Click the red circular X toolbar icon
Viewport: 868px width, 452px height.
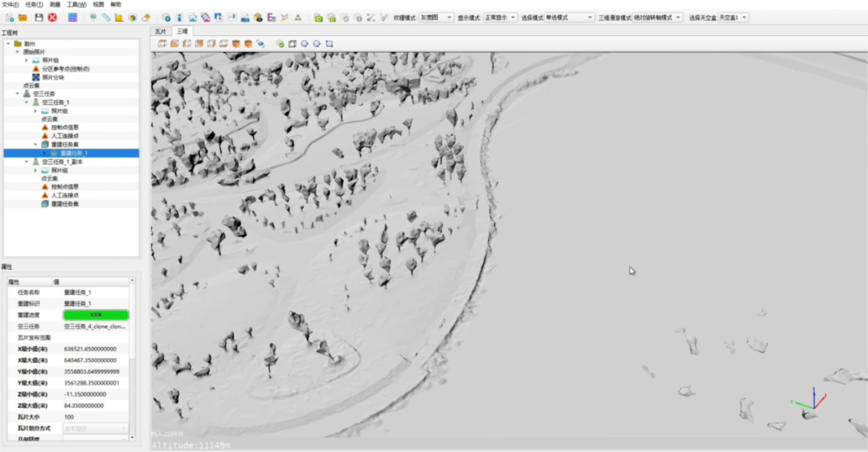[x=52, y=18]
